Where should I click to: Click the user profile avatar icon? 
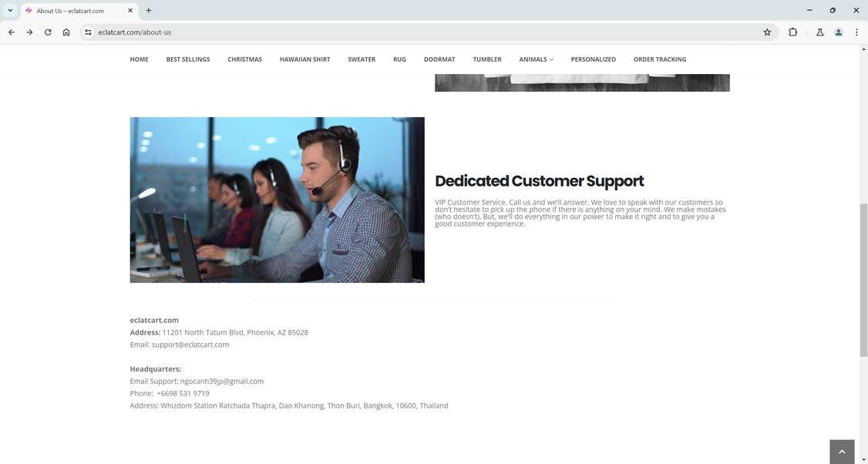(839, 32)
